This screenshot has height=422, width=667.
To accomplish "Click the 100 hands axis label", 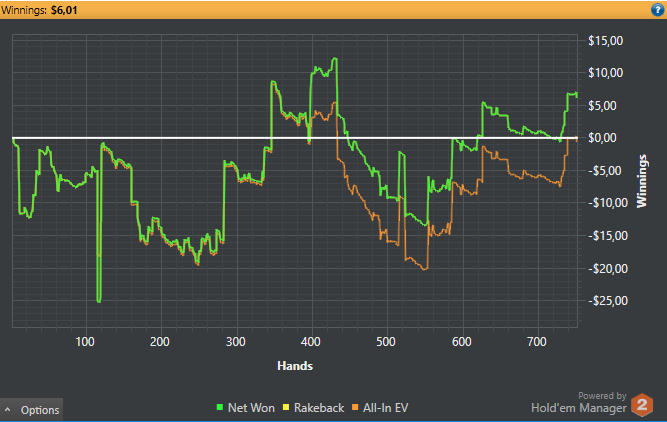I will (x=85, y=342).
